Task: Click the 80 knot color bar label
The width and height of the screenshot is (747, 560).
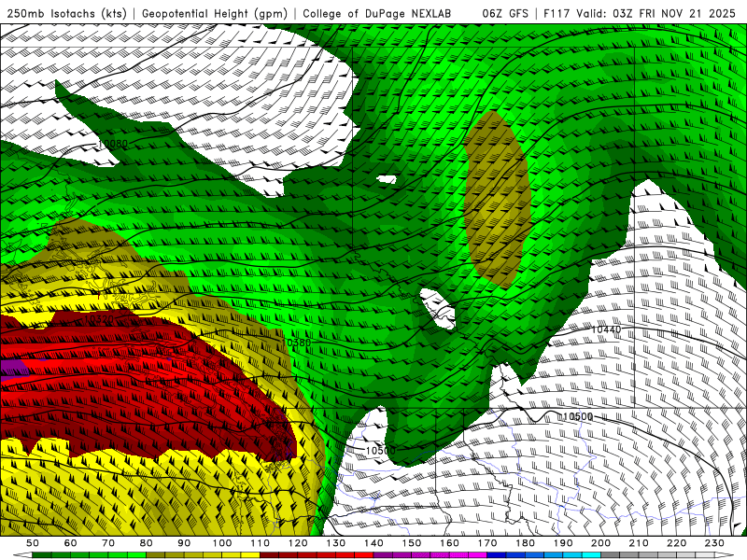Action: (x=147, y=543)
